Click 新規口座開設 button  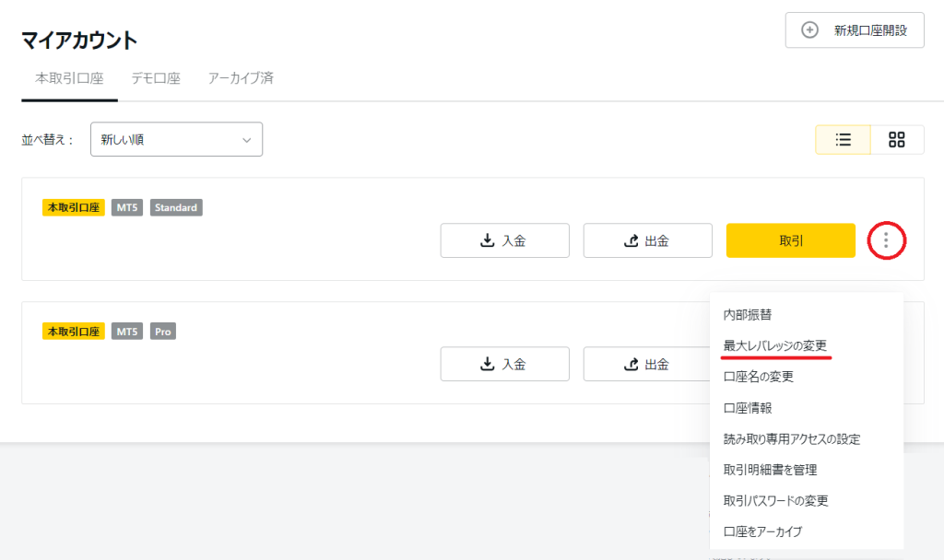pyautogui.click(x=855, y=30)
